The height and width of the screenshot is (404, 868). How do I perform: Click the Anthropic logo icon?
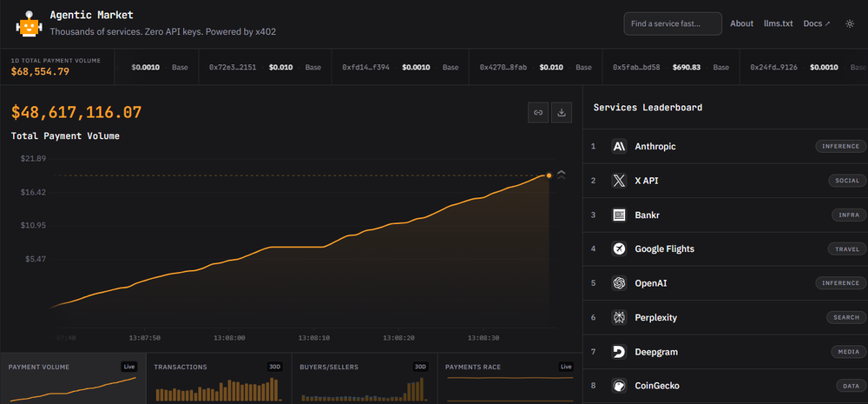[619, 146]
